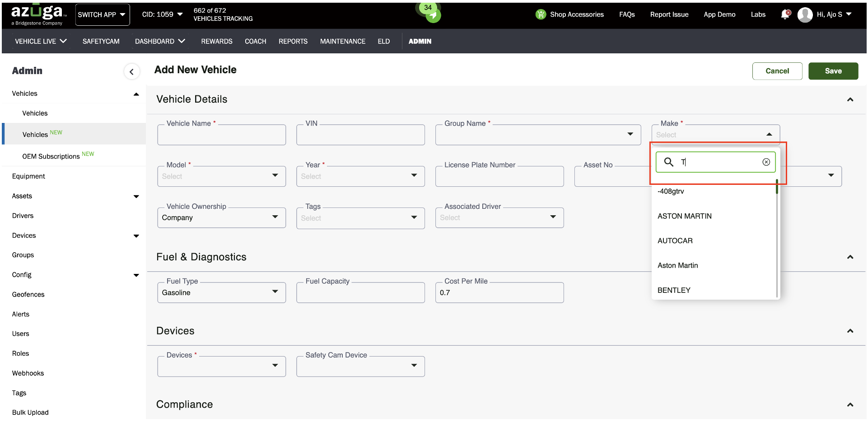The width and height of the screenshot is (868, 424).
Task: Open the Vehicle Ownership dropdown
Action: pos(221,218)
